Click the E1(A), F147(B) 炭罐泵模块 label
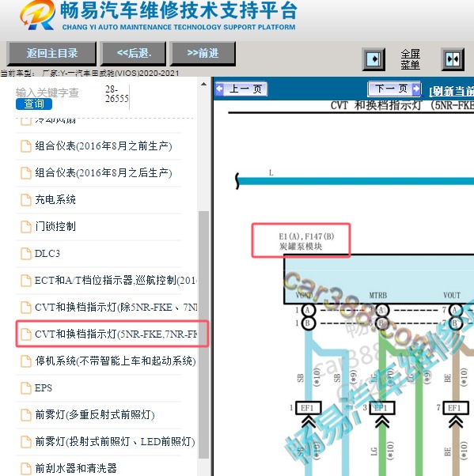Image resolution: width=474 pixels, height=476 pixels. coord(306,241)
